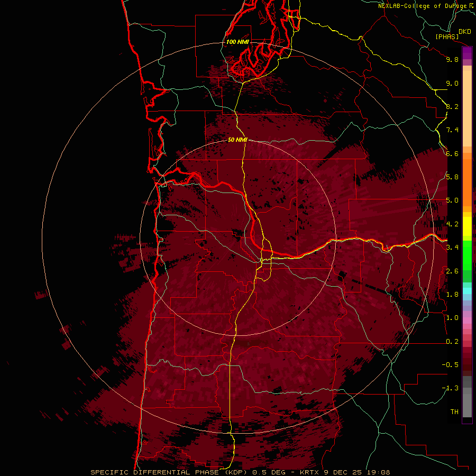Screen dimensions: 476x476
Task: Click the 1.0 value on the color scale
Action: tap(452, 318)
